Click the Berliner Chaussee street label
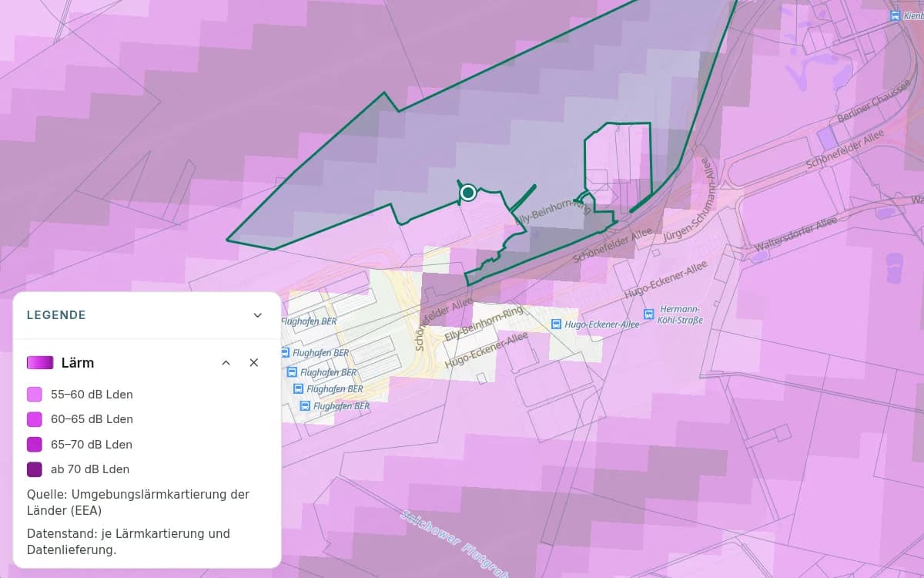This screenshot has height=578, width=924. (874, 101)
